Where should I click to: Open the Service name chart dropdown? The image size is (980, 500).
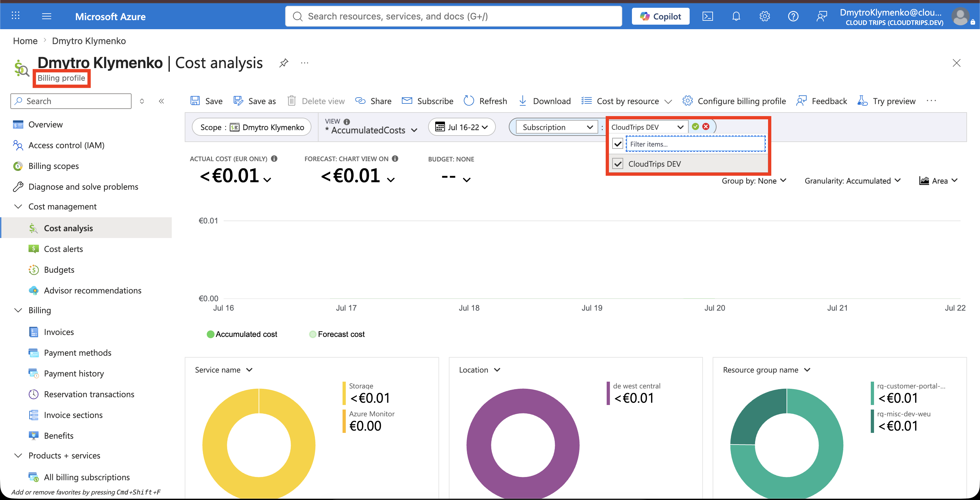click(x=224, y=370)
